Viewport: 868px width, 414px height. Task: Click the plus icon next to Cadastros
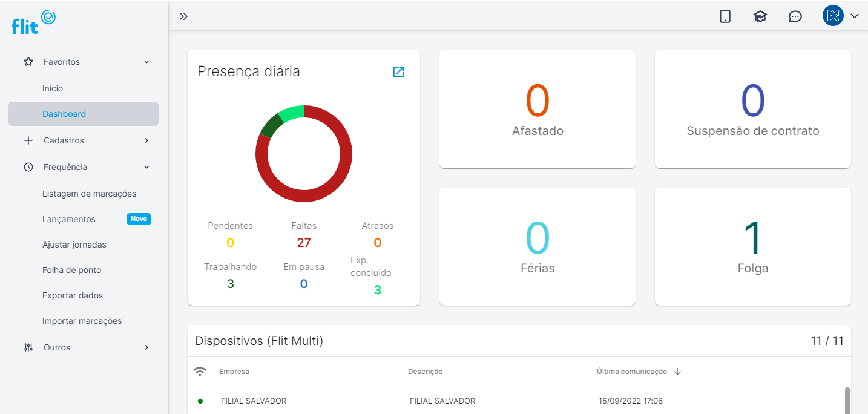(28, 140)
